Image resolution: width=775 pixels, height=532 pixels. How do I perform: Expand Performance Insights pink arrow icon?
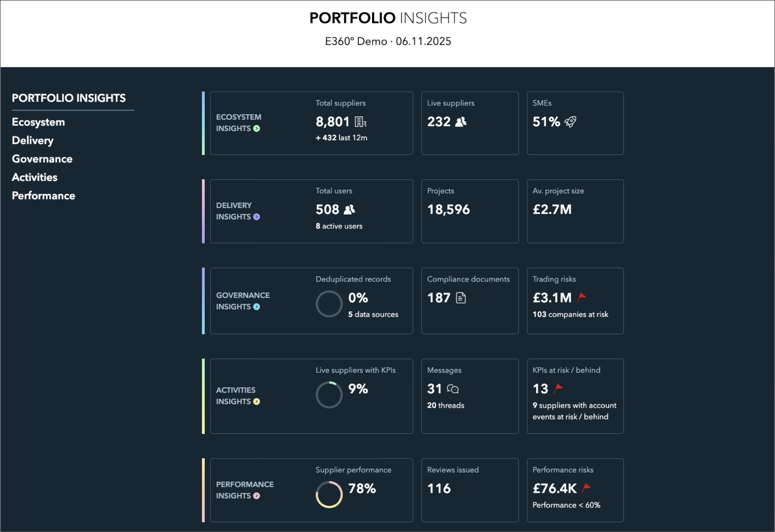(x=257, y=496)
